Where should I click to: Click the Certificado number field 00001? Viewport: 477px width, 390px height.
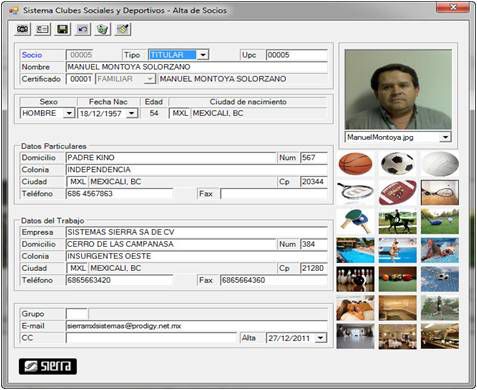click(x=80, y=79)
